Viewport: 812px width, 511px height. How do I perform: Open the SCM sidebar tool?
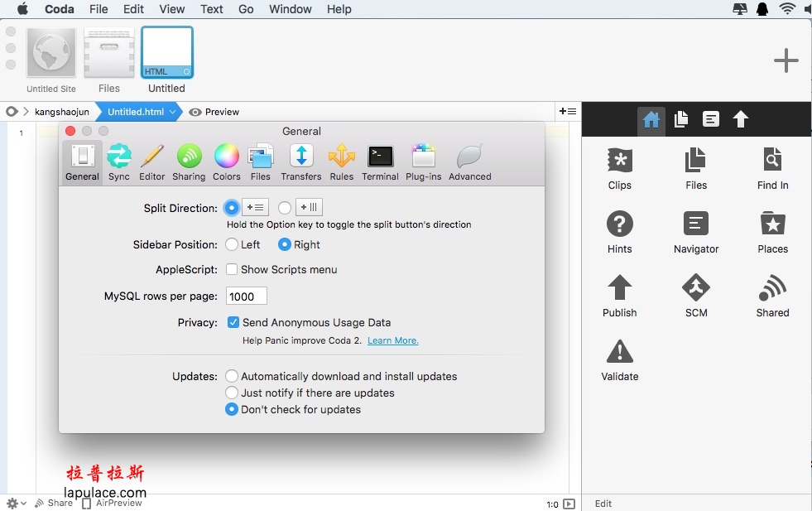[696, 296]
